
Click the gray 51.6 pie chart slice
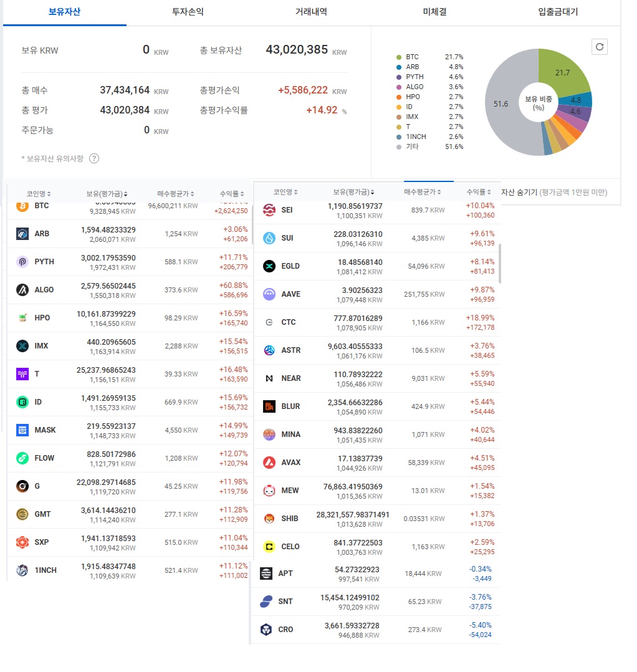click(501, 104)
